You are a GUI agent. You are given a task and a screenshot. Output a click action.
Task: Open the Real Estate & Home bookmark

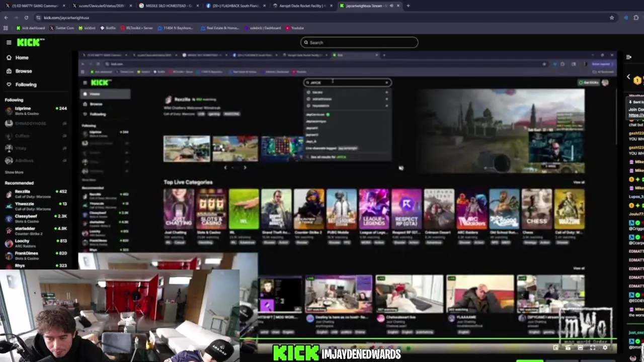point(220,28)
